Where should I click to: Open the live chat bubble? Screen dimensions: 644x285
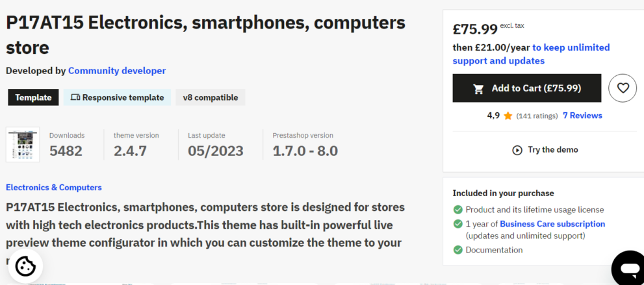(x=628, y=267)
